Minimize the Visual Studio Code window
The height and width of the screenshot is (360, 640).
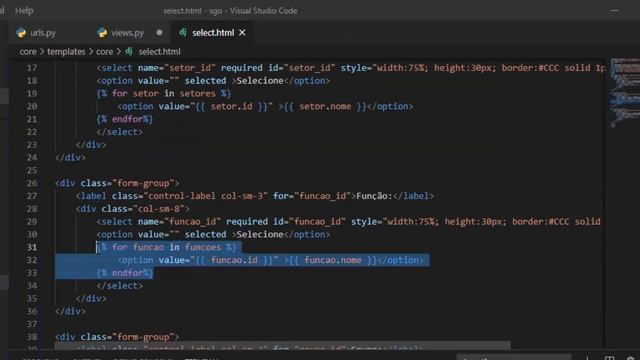pos(614,11)
